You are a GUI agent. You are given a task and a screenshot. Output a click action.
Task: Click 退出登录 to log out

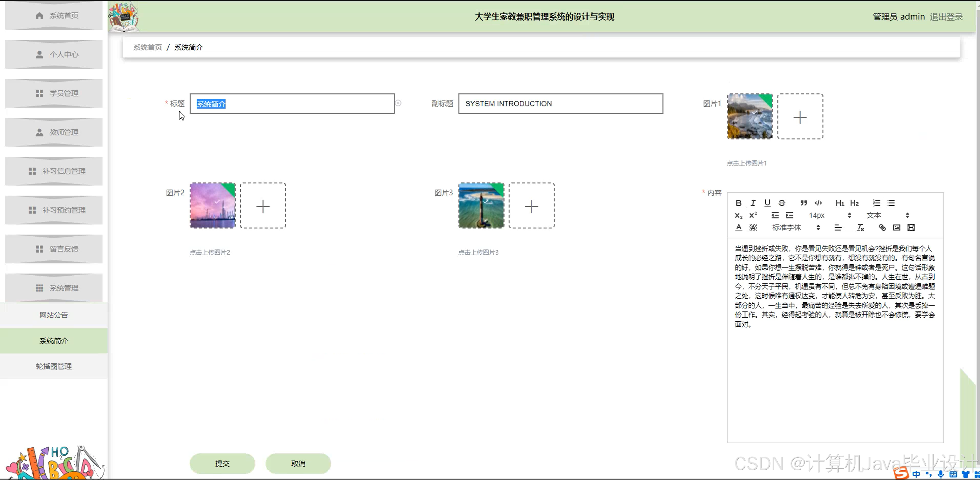(946, 17)
